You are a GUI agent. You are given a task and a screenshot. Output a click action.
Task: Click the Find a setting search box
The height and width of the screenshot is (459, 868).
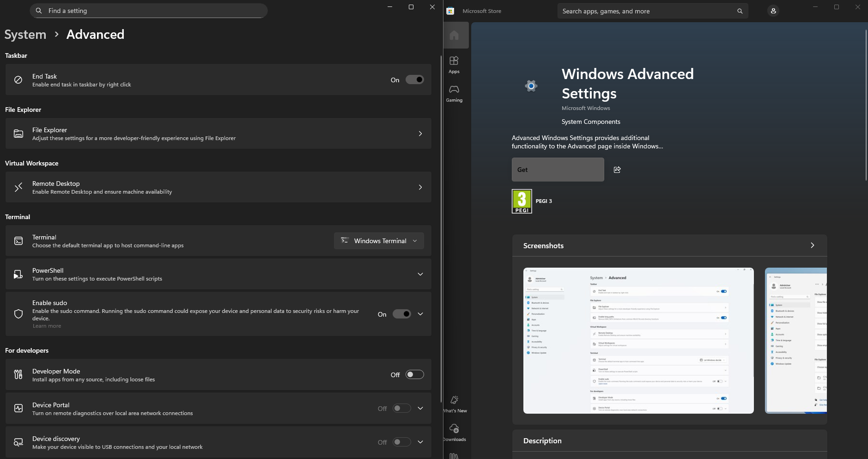click(x=149, y=11)
